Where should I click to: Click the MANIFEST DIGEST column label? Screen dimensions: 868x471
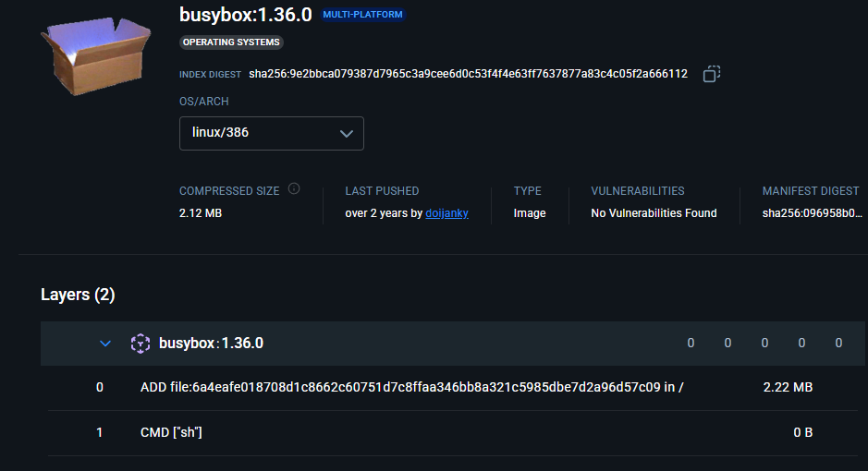(811, 191)
